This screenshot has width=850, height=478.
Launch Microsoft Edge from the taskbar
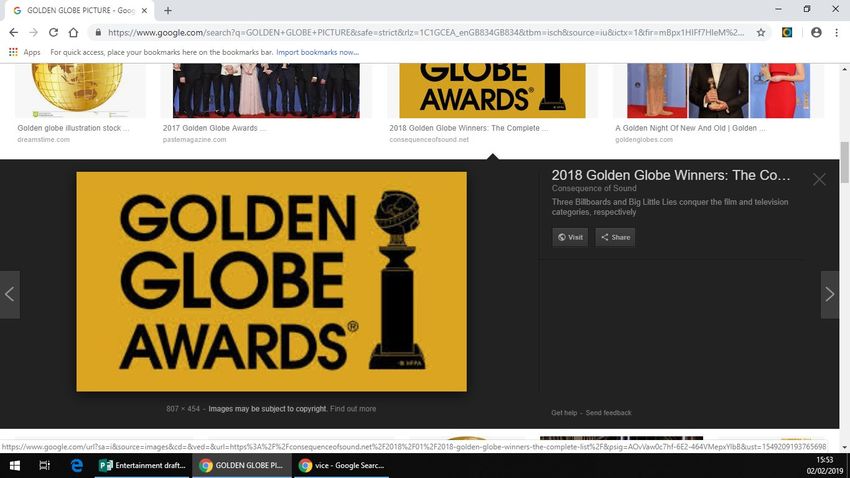[76, 466]
